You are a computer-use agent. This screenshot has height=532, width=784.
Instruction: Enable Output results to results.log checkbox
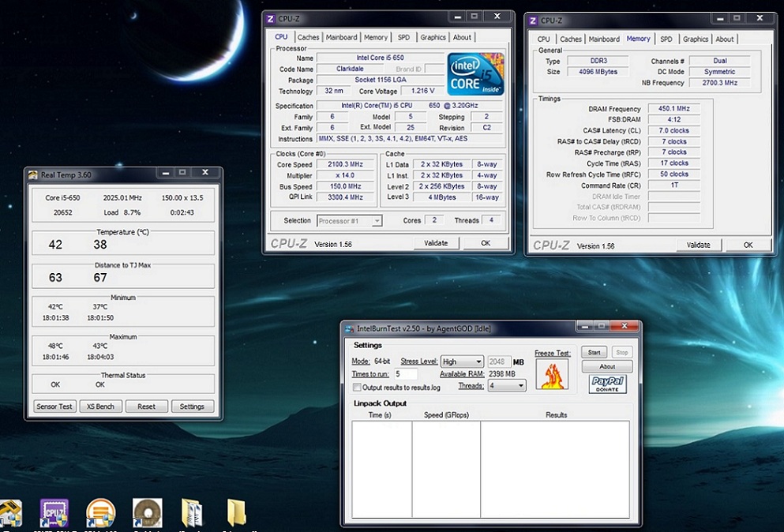pos(357,387)
